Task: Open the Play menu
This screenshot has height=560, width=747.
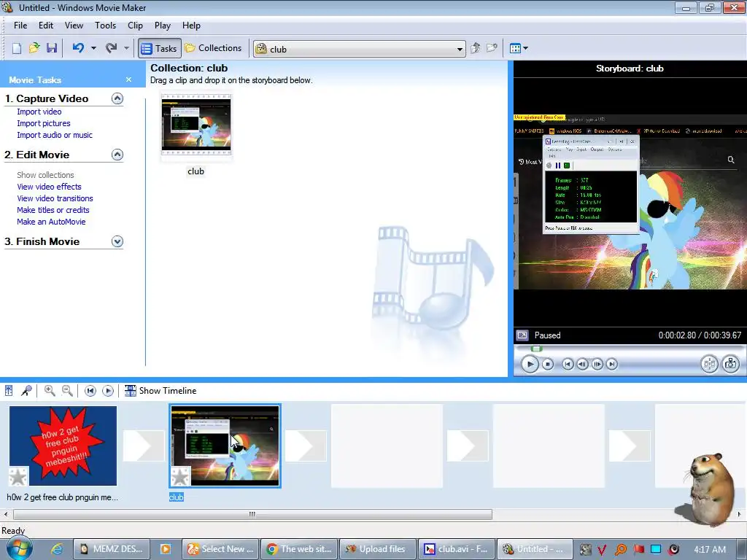Action: [163, 26]
